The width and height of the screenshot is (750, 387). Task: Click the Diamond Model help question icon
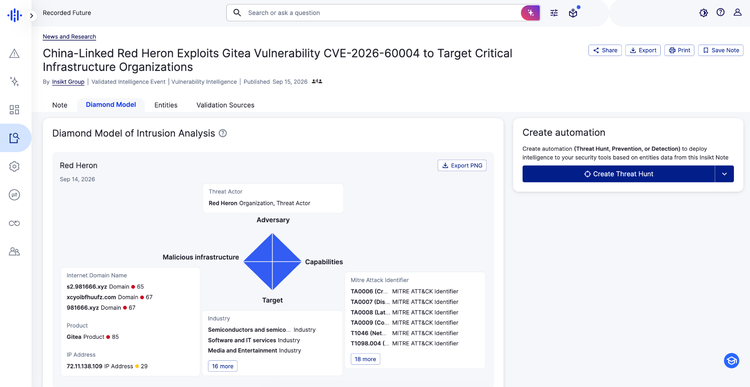point(223,133)
